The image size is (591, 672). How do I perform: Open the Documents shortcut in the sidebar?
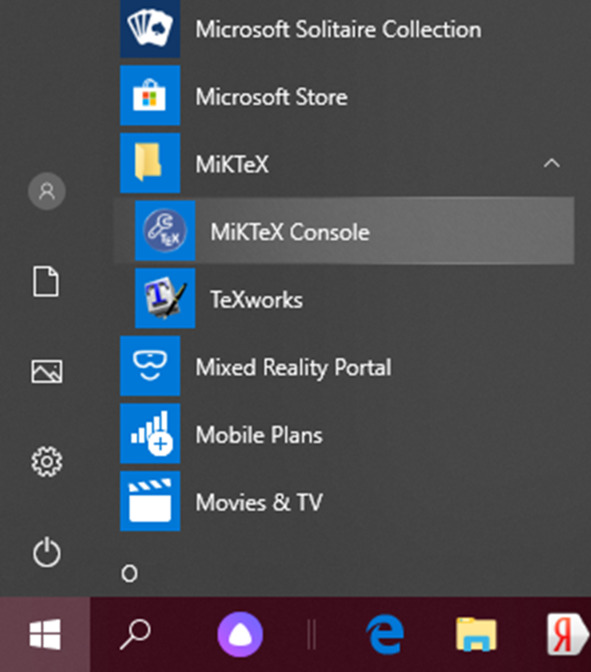(46, 282)
